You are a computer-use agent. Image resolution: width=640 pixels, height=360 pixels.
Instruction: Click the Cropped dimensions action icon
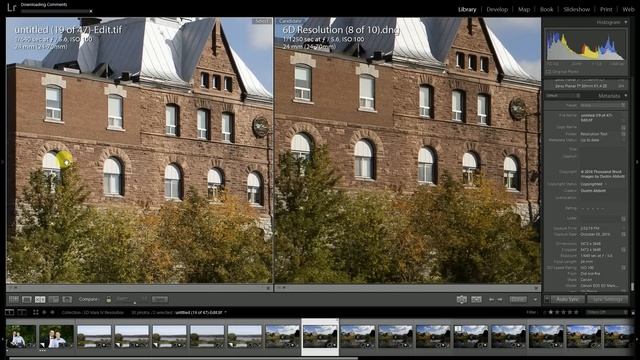(623, 249)
